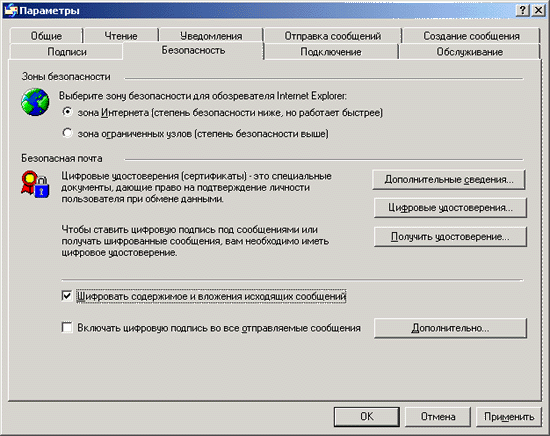Open Цифровые удостоверения dialog button
The image size is (550, 436).
tap(450, 208)
